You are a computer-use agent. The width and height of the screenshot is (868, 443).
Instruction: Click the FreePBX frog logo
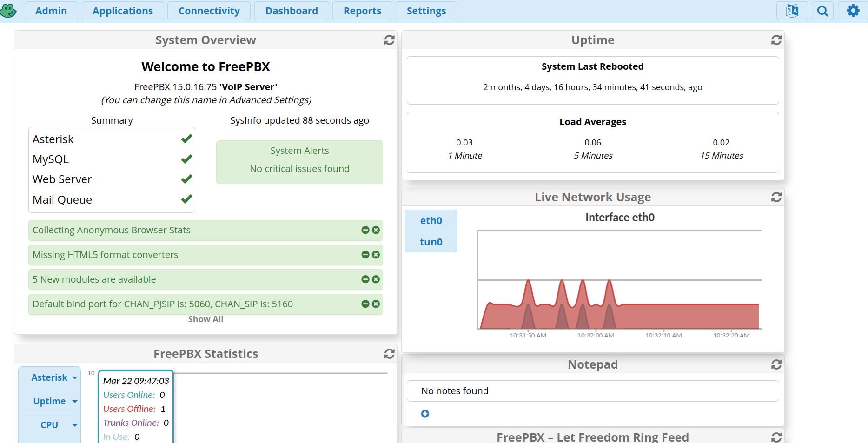pyautogui.click(x=8, y=10)
